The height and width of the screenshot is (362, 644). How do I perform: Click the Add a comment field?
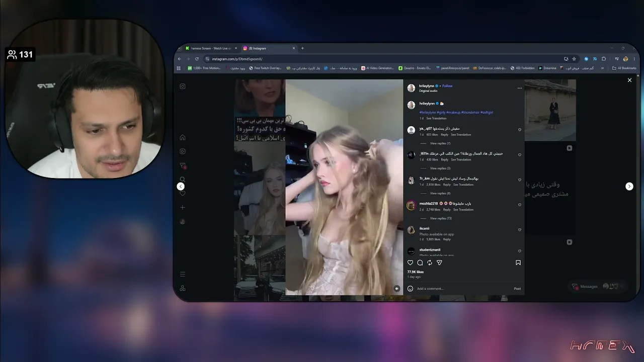pos(463,289)
